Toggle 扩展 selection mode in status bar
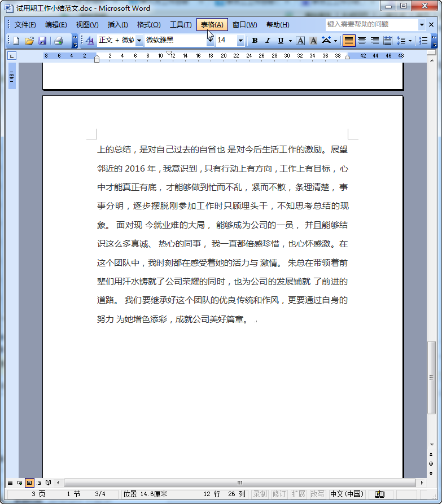This screenshot has width=442, height=504. [298, 494]
